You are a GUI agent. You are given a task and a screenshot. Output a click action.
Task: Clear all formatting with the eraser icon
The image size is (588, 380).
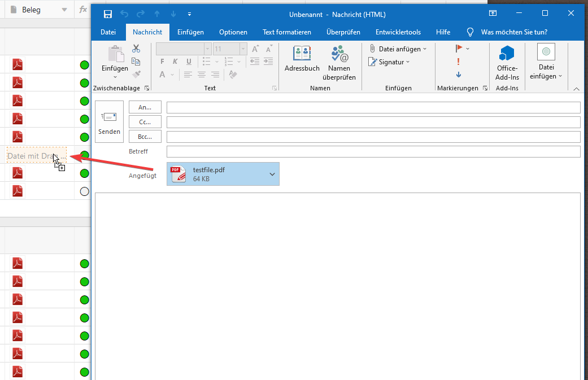coord(233,75)
